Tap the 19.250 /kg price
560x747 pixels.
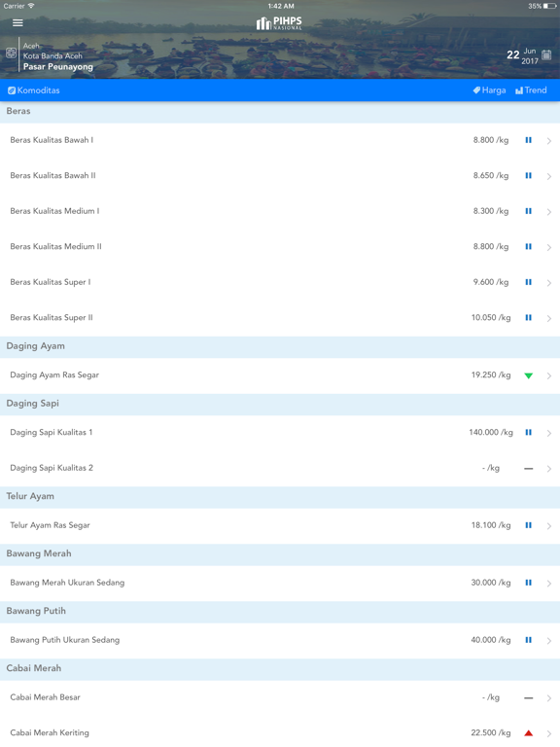pos(490,374)
